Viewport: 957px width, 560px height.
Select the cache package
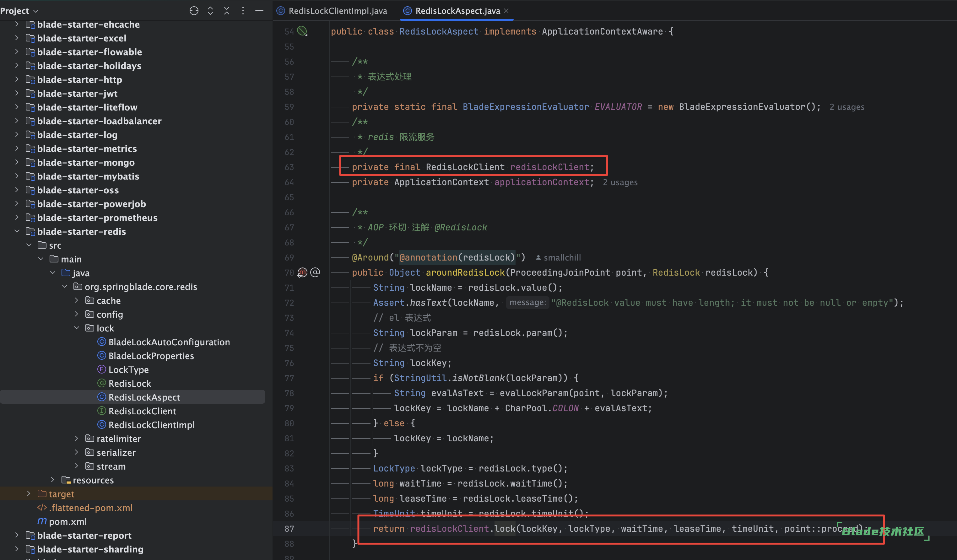pyautogui.click(x=108, y=300)
